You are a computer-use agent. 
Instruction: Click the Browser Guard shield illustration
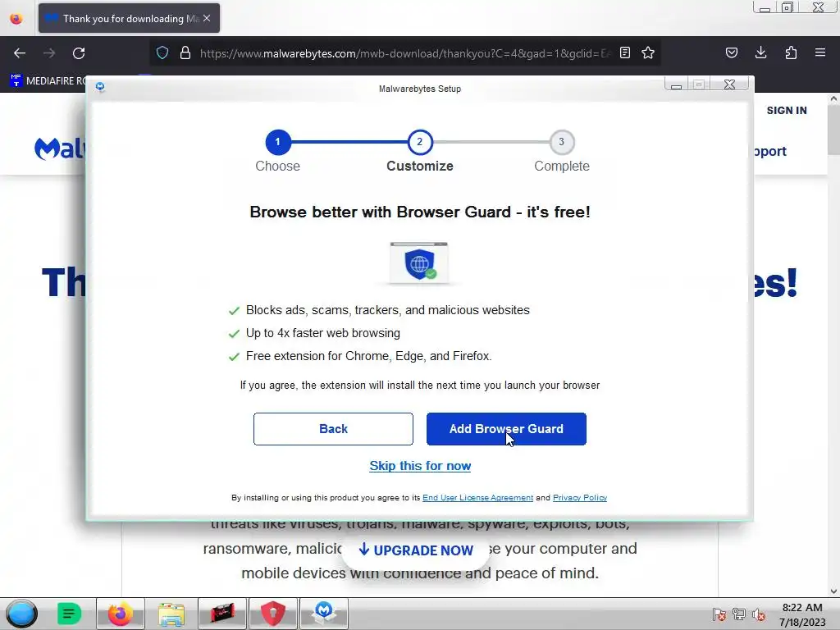[x=419, y=262]
